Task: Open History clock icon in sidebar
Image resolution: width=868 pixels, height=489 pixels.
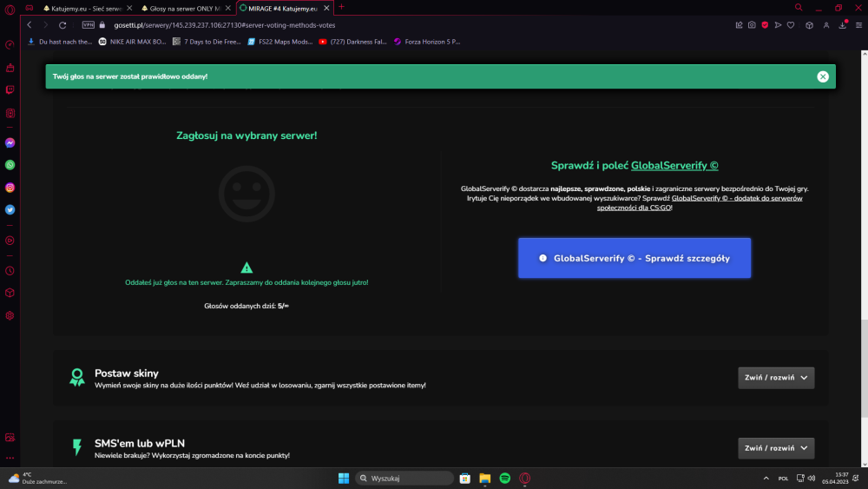Action: (10, 271)
